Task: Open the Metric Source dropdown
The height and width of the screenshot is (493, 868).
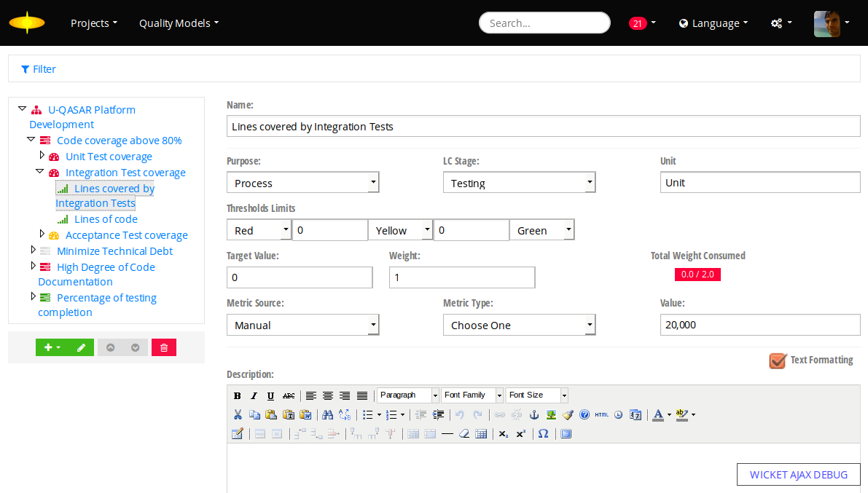Action: click(x=302, y=325)
